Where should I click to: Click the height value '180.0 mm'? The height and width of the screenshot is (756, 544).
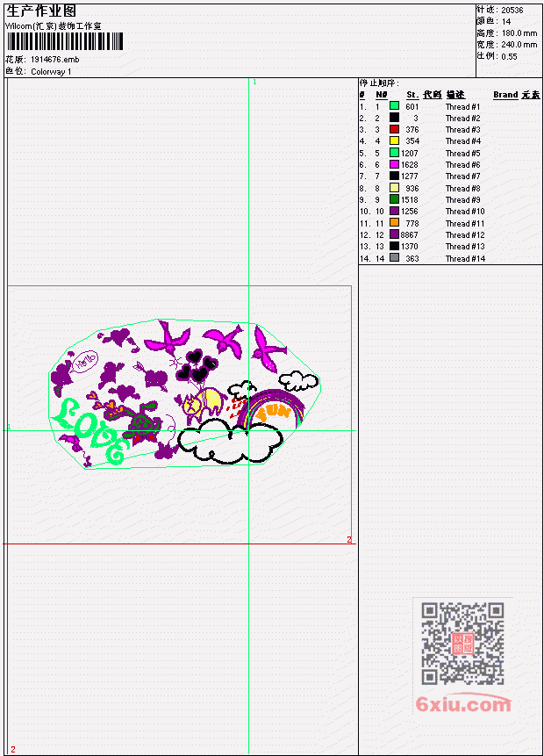tap(519, 32)
